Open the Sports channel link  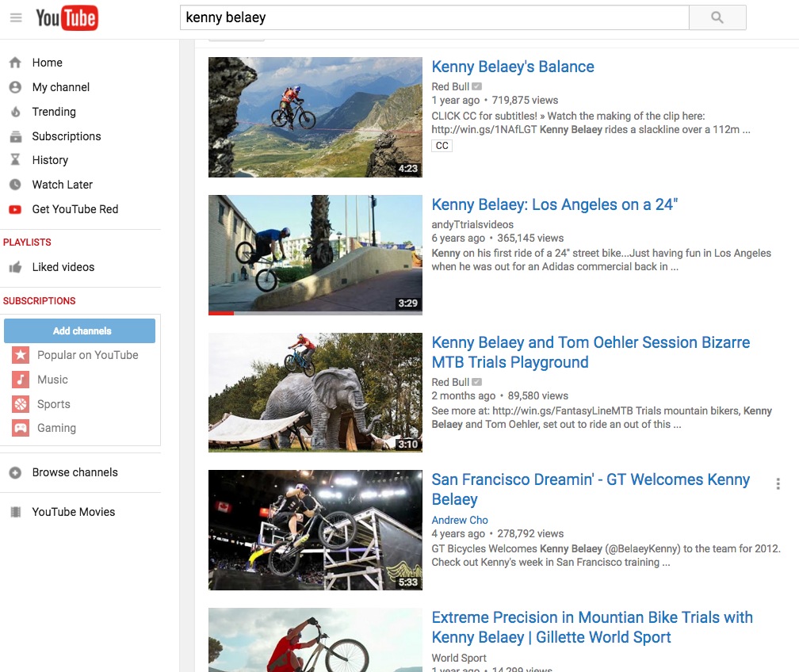(54, 404)
